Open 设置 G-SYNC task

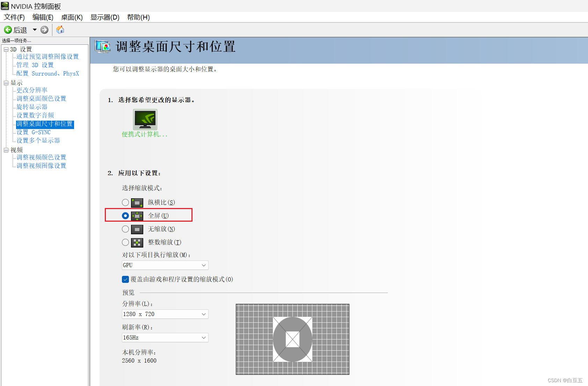[34, 132]
